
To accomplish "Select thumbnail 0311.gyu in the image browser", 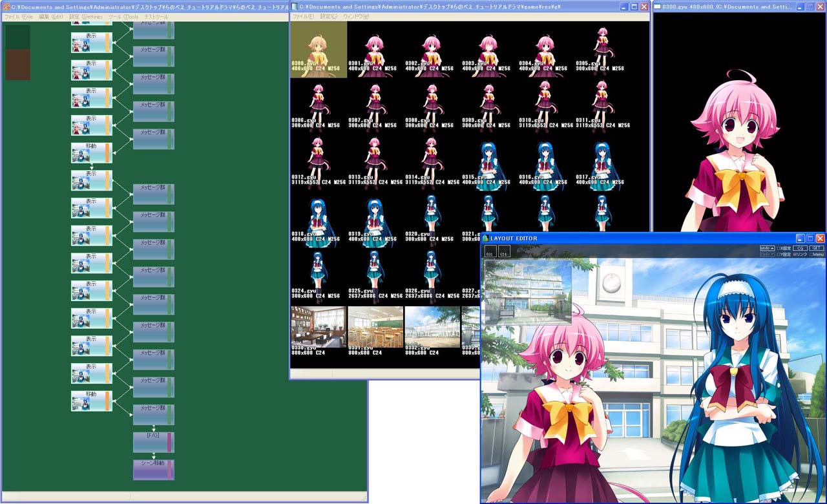I will point(603,106).
